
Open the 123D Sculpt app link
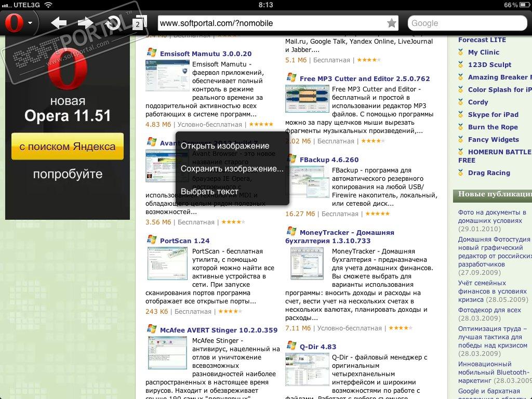point(489,65)
